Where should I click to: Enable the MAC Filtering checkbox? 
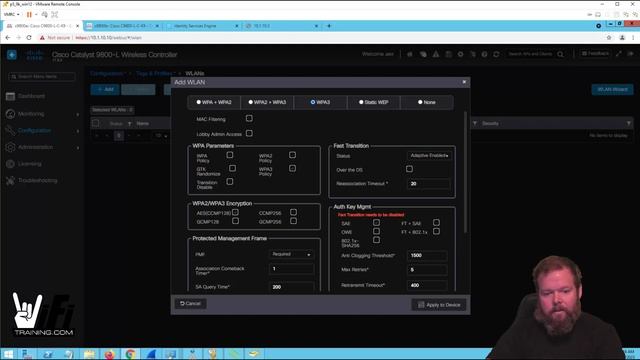249,118
